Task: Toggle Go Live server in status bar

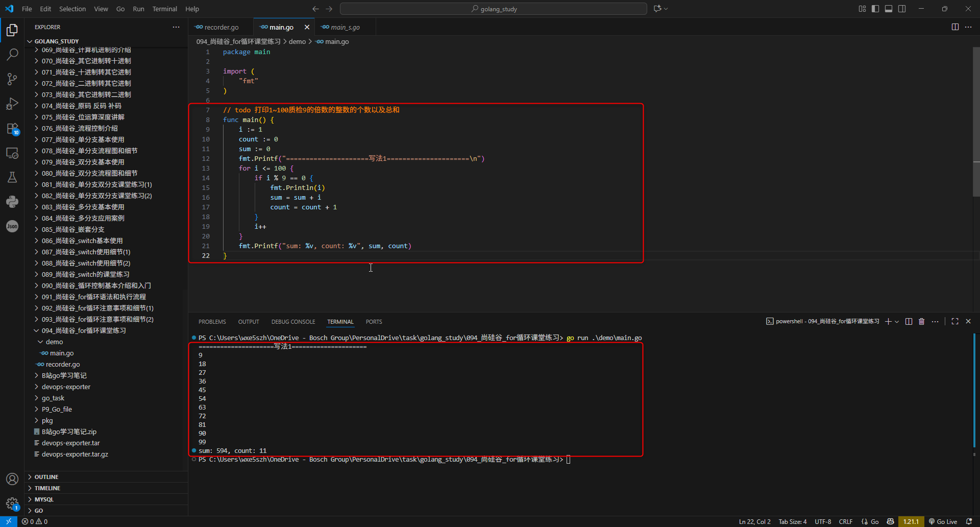Action: click(943, 521)
